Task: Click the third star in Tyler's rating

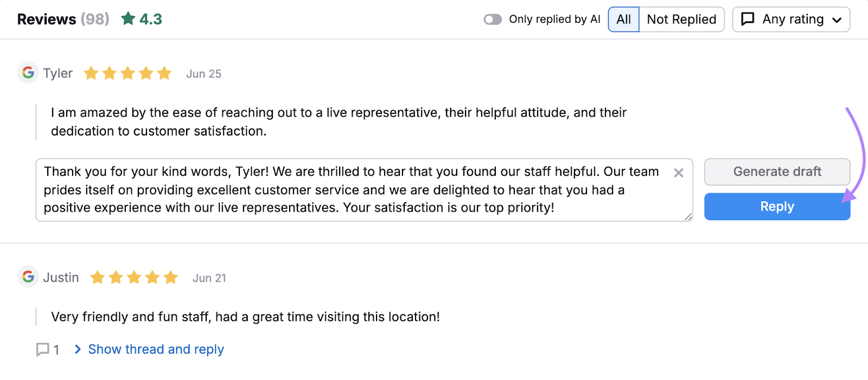Action: pyautogui.click(x=127, y=73)
